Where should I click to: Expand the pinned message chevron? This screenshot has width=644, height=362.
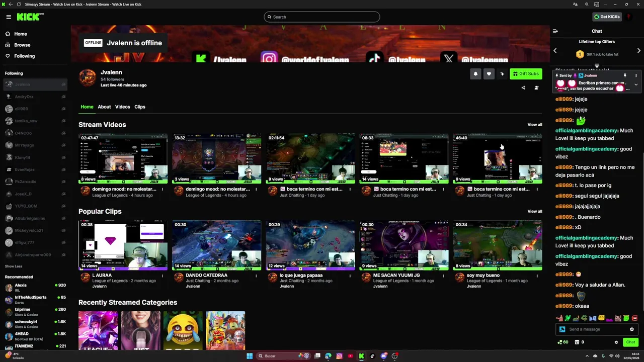(x=636, y=85)
